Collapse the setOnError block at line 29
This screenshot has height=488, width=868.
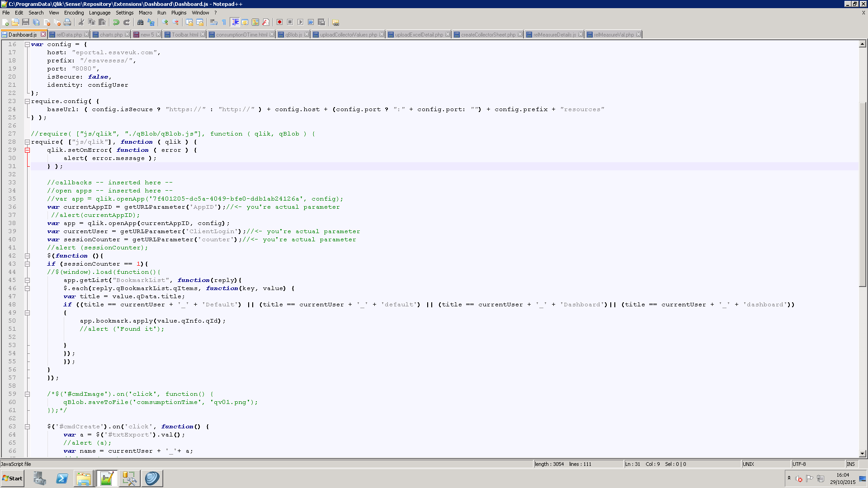(27, 150)
